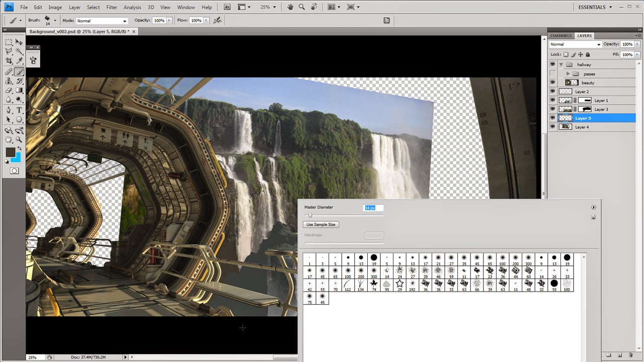The width and height of the screenshot is (644, 362).
Task: Open the Flow slider arrow
Action: click(206, 21)
